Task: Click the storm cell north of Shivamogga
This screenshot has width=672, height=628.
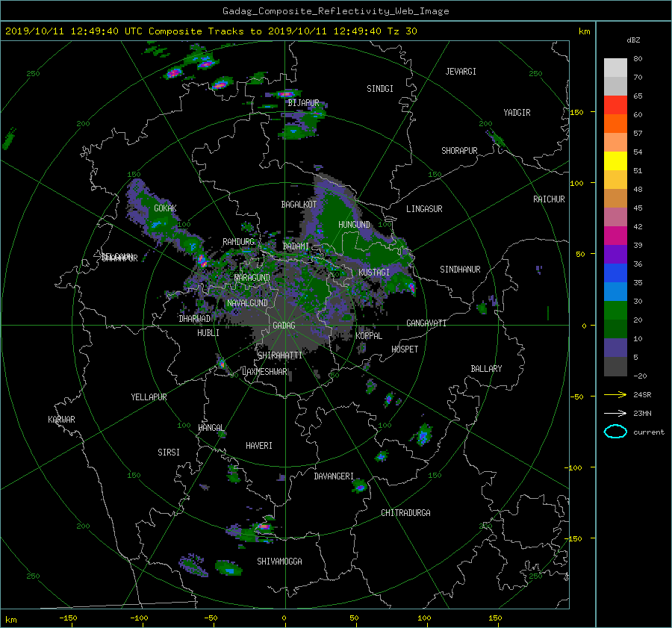Action: click(263, 527)
